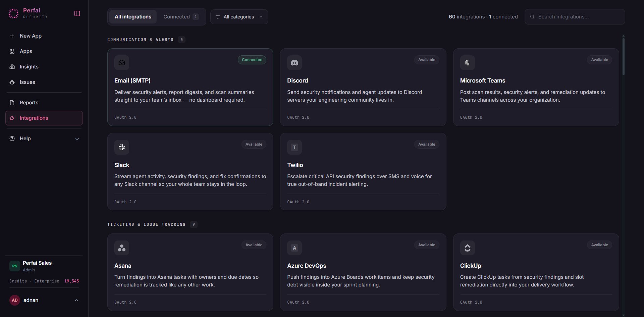Screen dimensions: 644x317
Task: Click the scrollbar down arrow
Action: tap(624, 315)
